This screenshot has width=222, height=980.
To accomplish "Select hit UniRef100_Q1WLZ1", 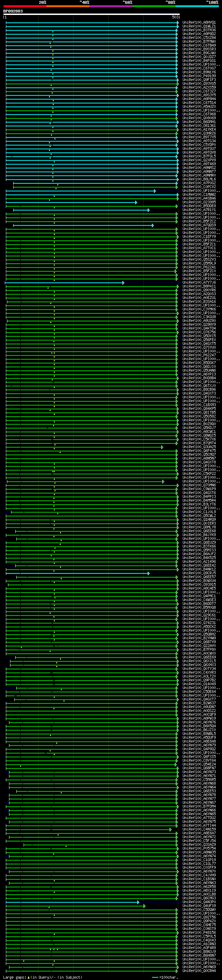I will click(x=199, y=26).
